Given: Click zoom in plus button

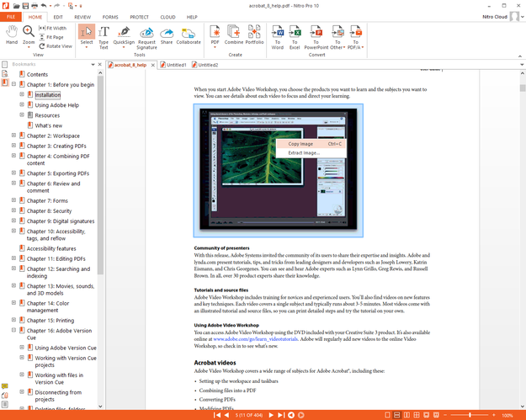Looking at the screenshot, I should (x=494, y=415).
